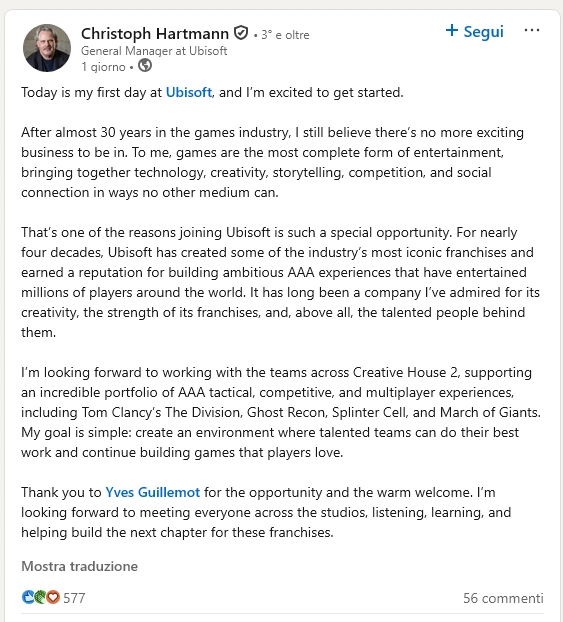
Task: Click the 3° e oltre connection label
Action: tap(285, 35)
